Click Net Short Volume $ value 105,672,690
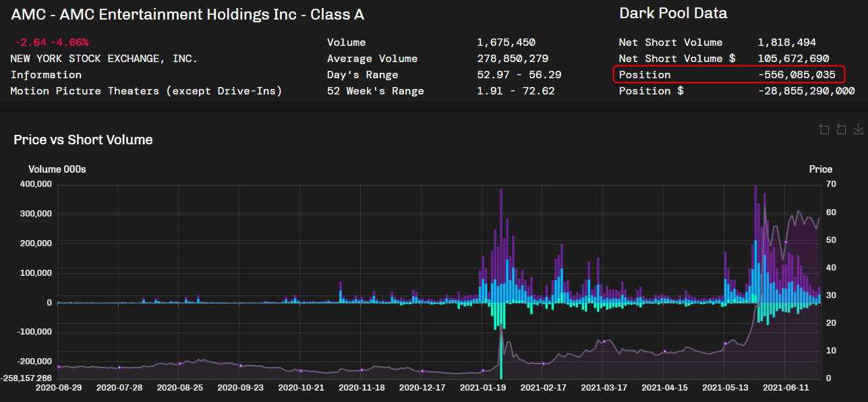This screenshot has width=868, height=402. pos(794,59)
